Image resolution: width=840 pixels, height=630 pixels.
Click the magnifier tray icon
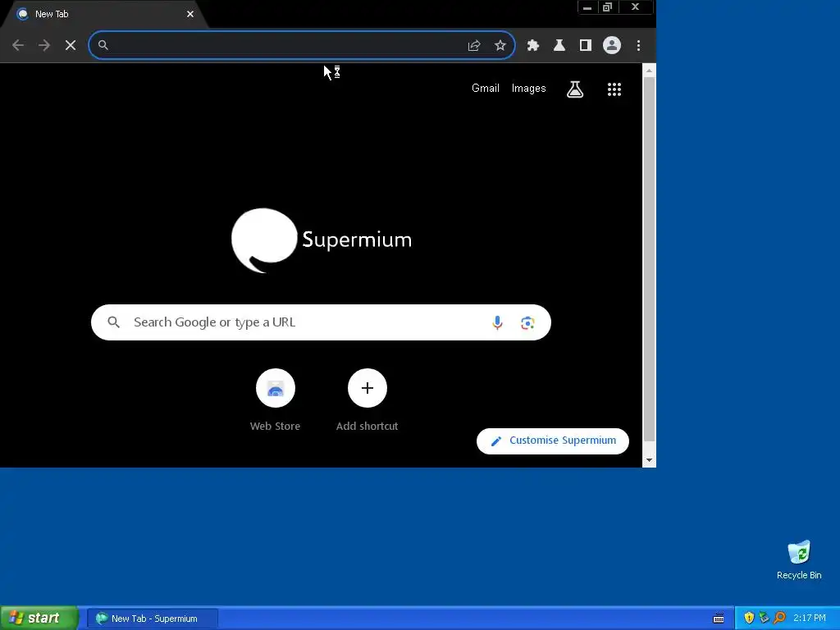point(779,619)
